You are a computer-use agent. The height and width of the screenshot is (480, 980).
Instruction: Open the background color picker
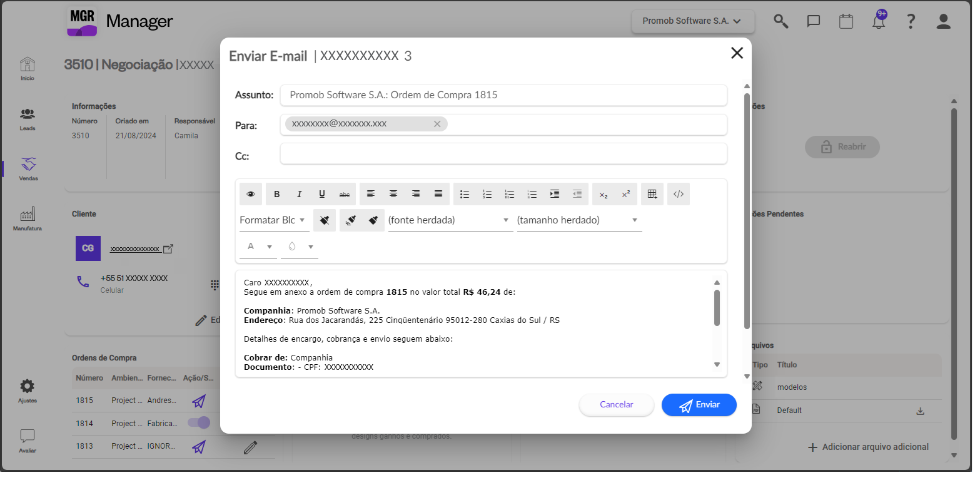coord(300,247)
